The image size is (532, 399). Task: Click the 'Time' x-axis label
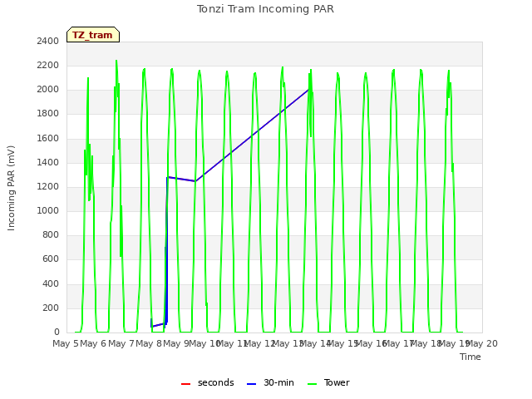pyautogui.click(x=470, y=357)
